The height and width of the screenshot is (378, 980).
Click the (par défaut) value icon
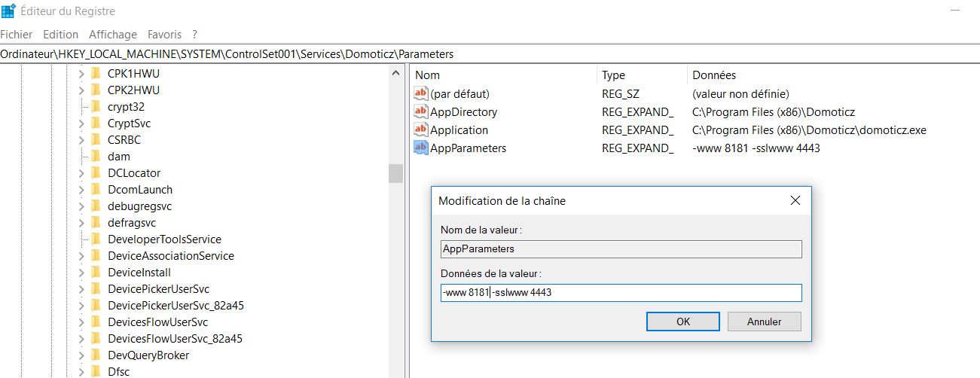click(421, 94)
